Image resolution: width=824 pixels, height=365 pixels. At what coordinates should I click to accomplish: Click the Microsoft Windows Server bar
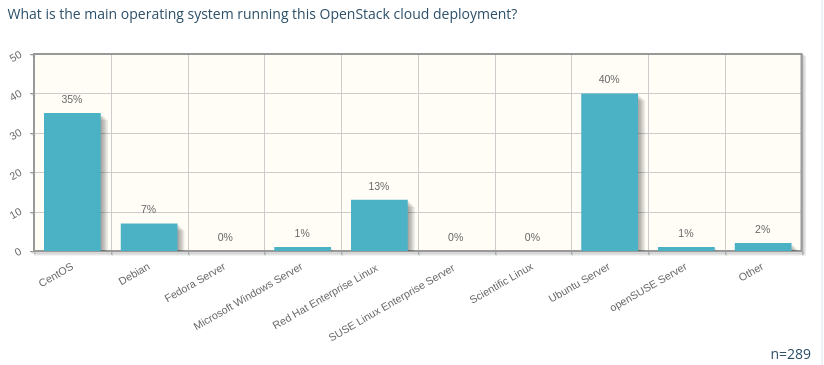tap(303, 249)
